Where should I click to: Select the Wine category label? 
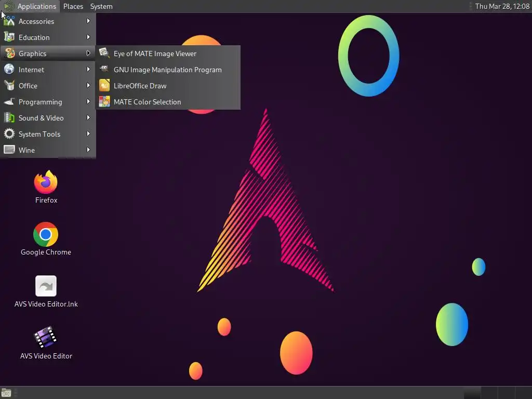click(x=26, y=150)
